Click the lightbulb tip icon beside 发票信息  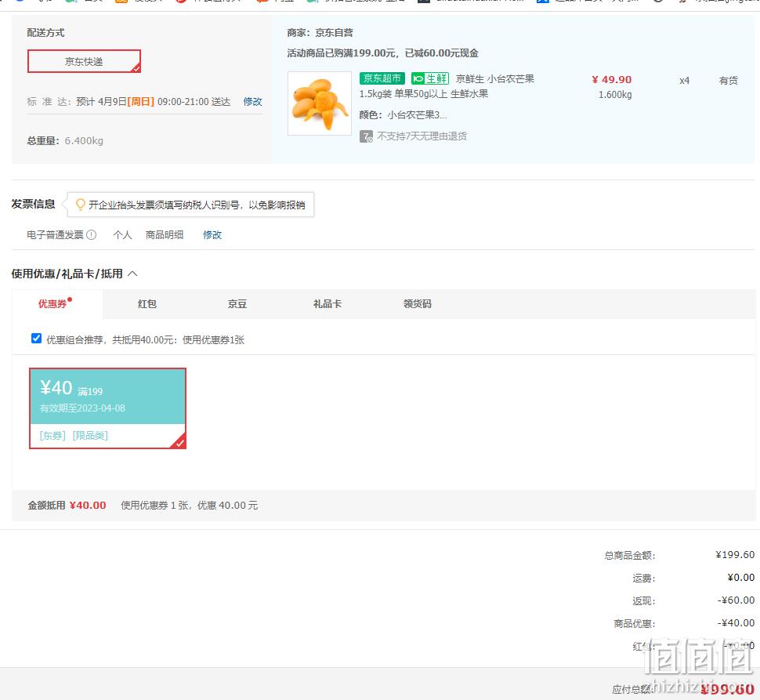[81, 205]
